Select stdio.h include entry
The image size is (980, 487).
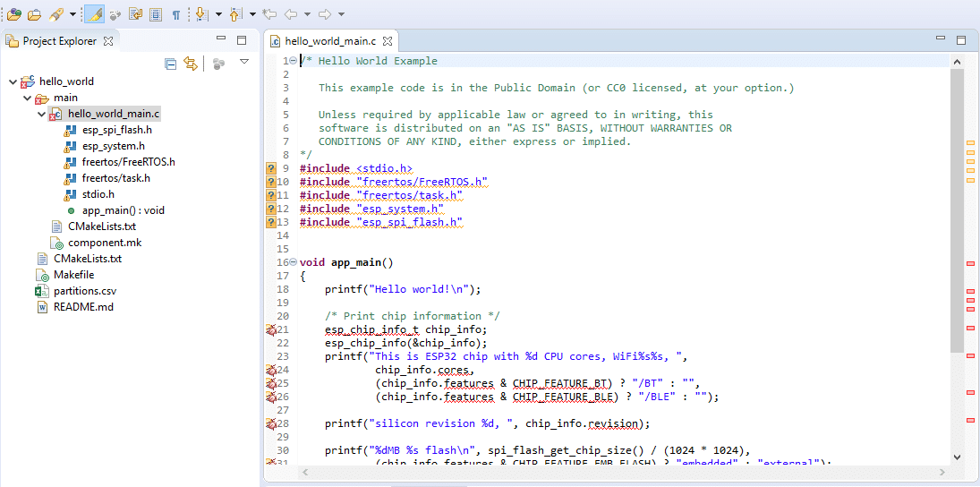(98, 194)
